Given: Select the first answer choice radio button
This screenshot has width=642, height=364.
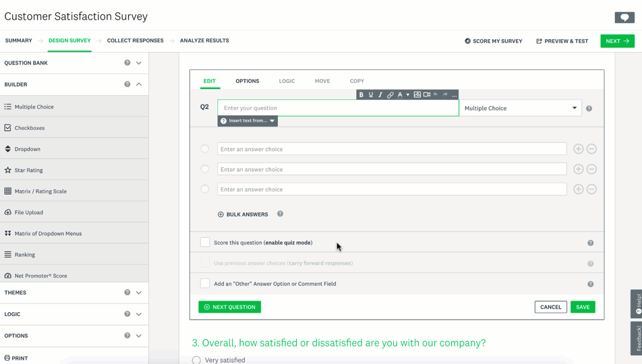Looking at the screenshot, I should [205, 149].
